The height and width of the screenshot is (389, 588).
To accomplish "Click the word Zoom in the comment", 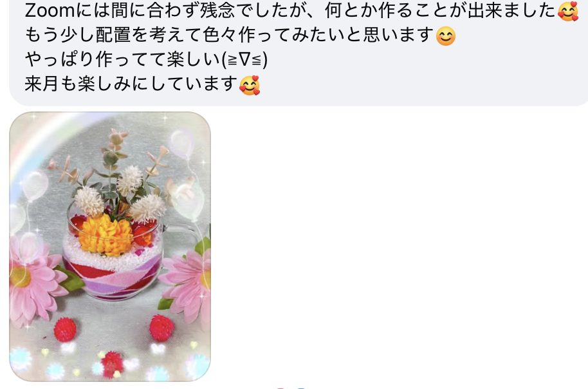I will click(50, 10).
